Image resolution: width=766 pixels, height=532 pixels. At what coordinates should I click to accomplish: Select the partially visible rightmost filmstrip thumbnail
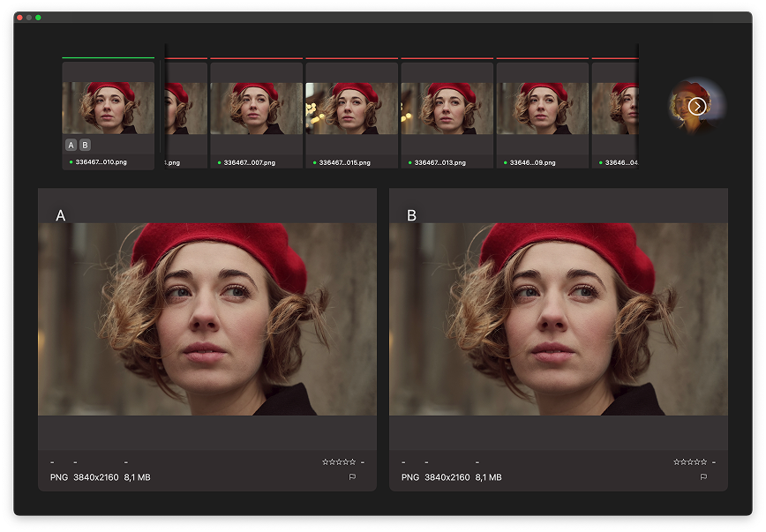tap(615, 109)
